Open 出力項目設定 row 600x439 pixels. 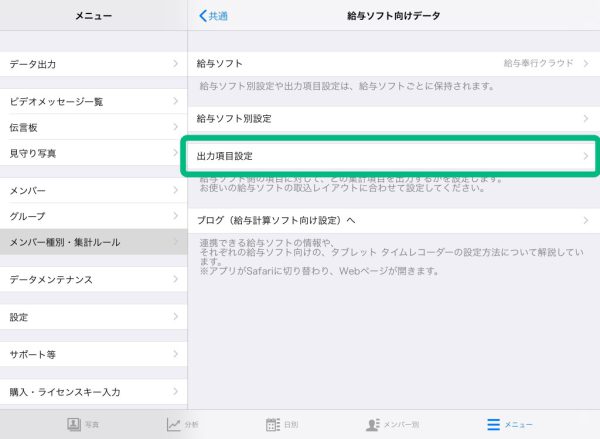tap(393, 156)
